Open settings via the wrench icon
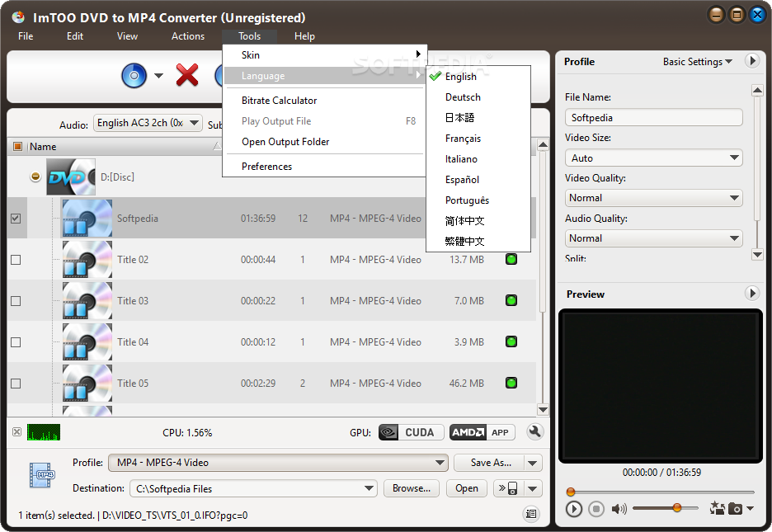The image size is (772, 532). coord(534,432)
